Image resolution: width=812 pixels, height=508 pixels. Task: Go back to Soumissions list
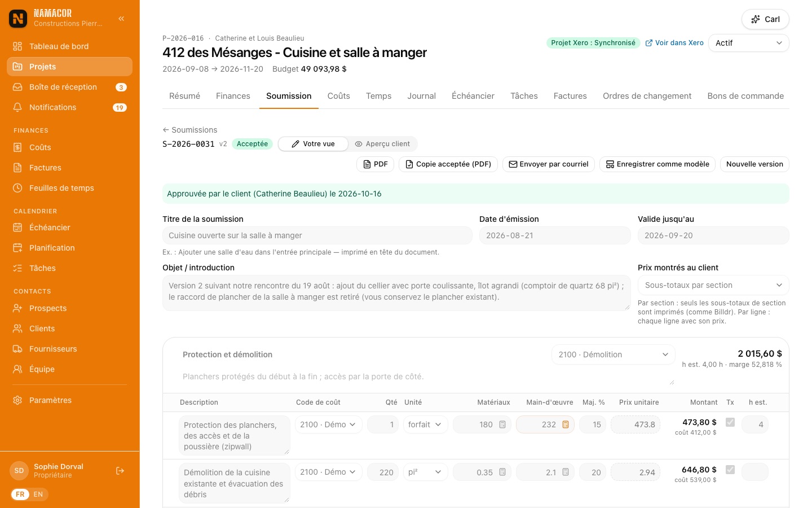[190, 130]
